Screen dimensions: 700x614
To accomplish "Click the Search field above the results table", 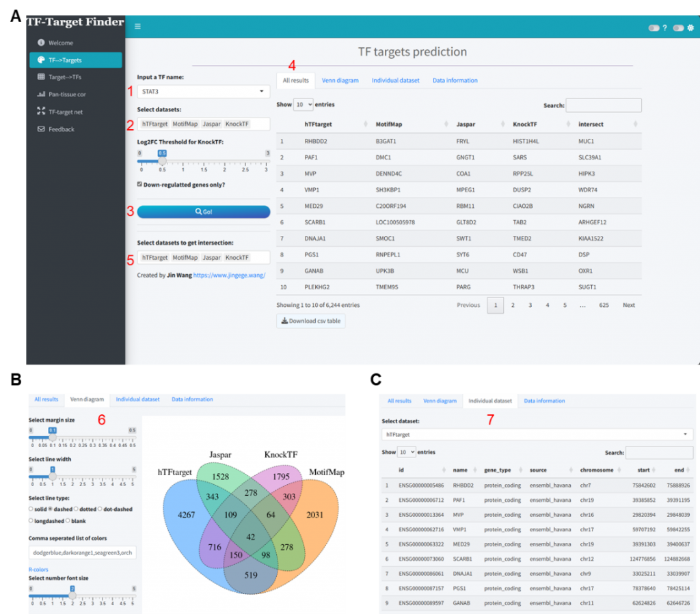I will click(x=603, y=105).
